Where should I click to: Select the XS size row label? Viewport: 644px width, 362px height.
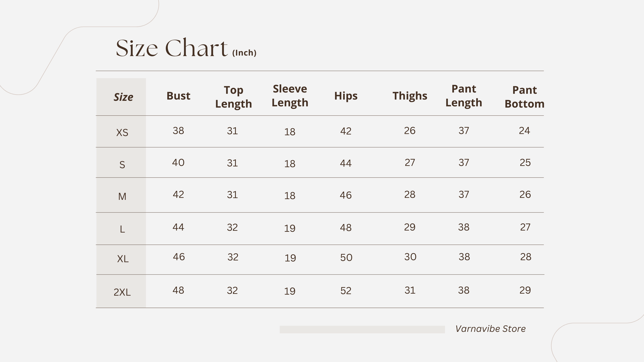click(122, 133)
